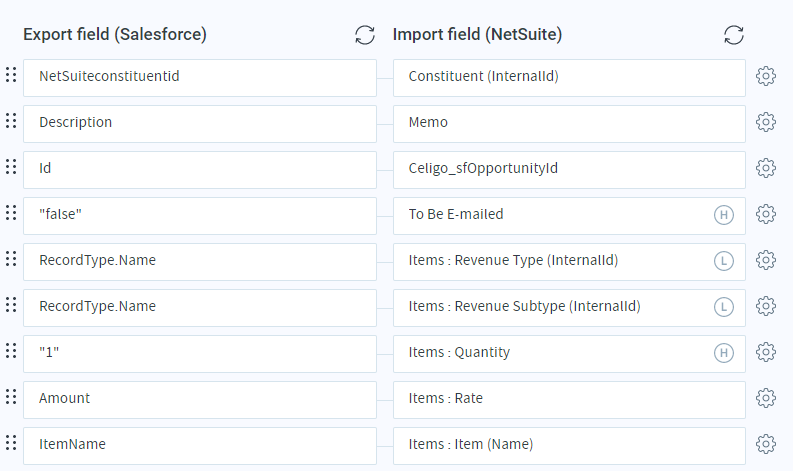Open settings gear for Items : Rate mapping
793x471 pixels.
click(766, 398)
